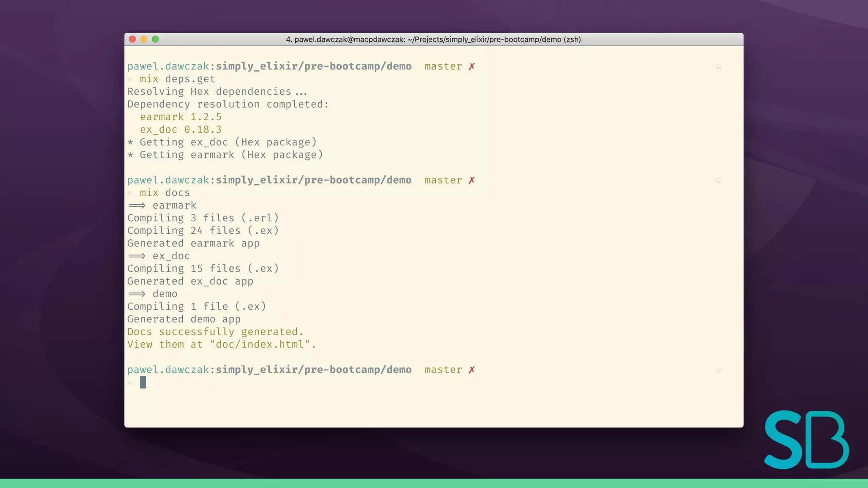The width and height of the screenshot is (868, 488).
Task: Click the prompt arrow before mix deps.get
Action: (x=131, y=79)
